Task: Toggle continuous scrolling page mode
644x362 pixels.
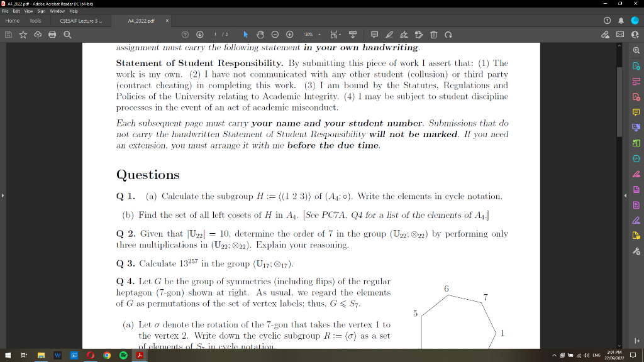Action: pyautogui.click(x=353, y=35)
